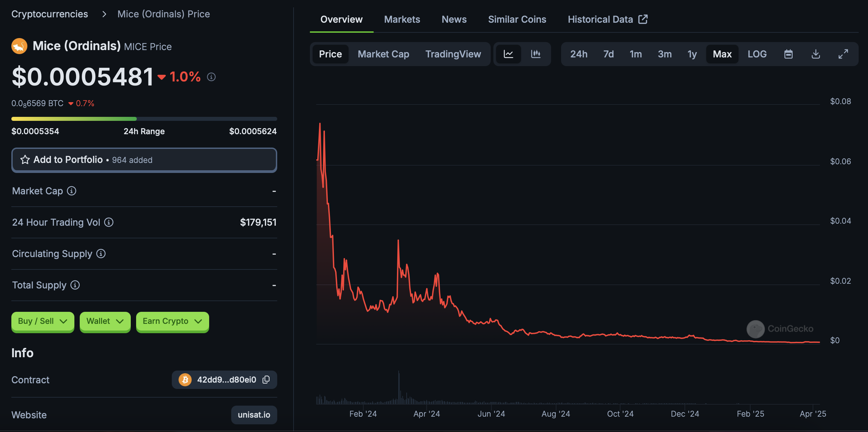Click the Info section heading
868x432 pixels.
22,353
